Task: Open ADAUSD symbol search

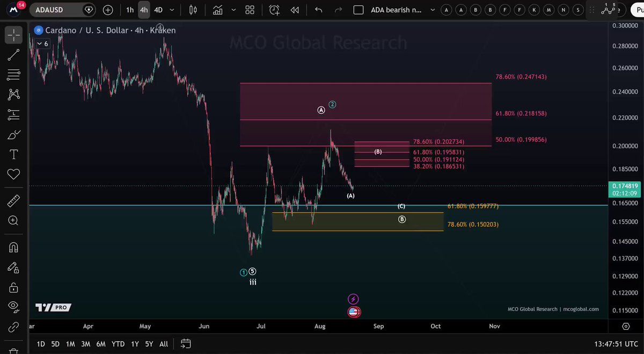Action: tap(56, 10)
